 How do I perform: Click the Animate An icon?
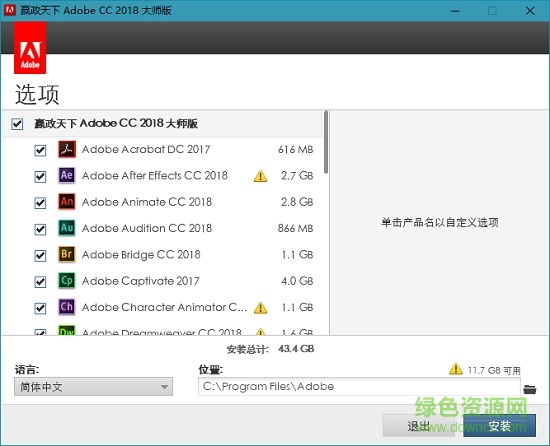[67, 202]
